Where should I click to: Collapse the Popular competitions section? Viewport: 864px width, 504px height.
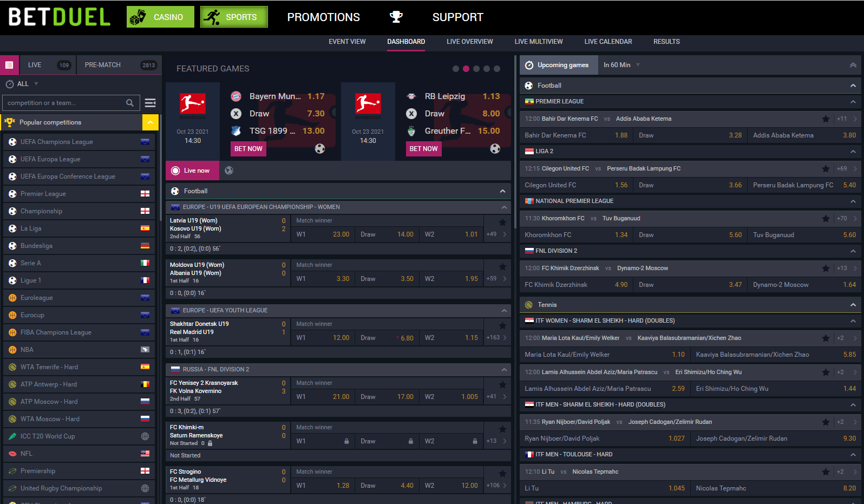click(x=150, y=122)
